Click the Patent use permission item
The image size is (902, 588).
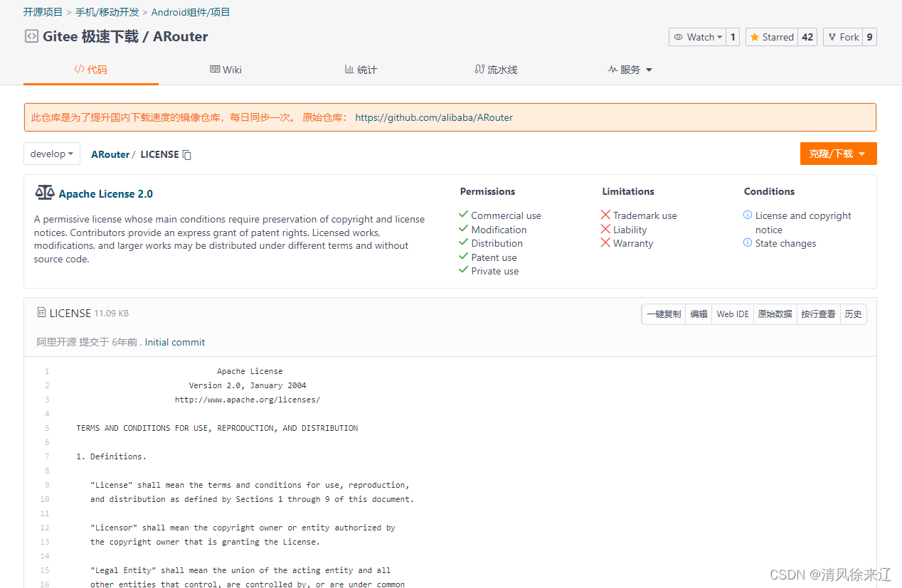(494, 257)
